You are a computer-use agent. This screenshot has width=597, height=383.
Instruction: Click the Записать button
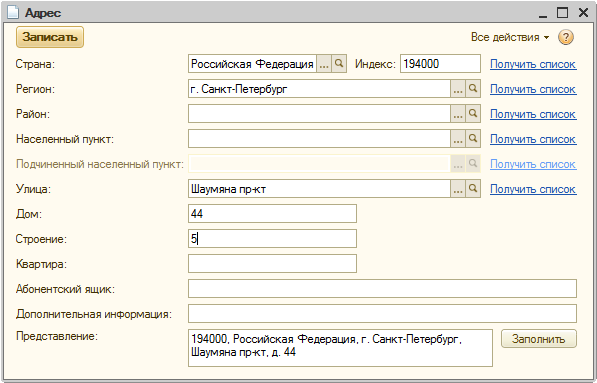tap(50, 37)
